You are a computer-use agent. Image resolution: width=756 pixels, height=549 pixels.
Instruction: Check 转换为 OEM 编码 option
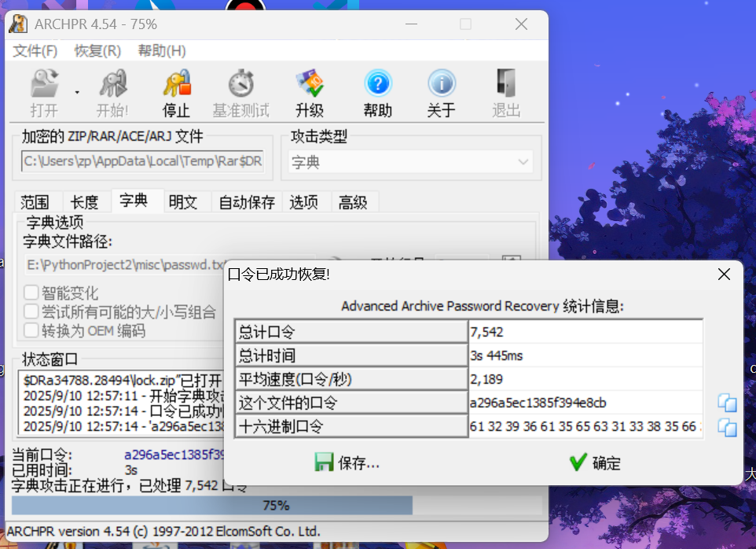(31, 331)
